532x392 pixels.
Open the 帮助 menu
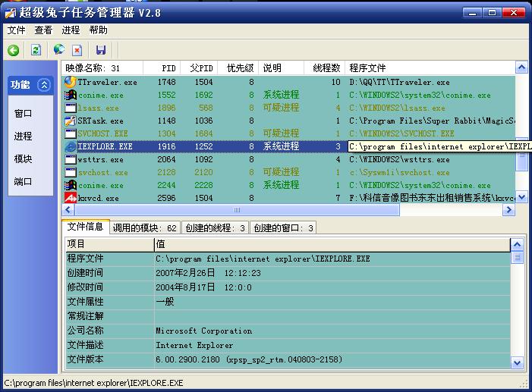coord(99,30)
